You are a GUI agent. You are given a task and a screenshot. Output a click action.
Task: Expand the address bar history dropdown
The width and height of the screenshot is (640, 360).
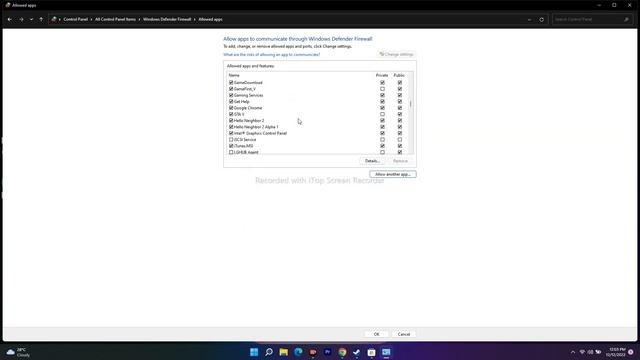pos(529,19)
